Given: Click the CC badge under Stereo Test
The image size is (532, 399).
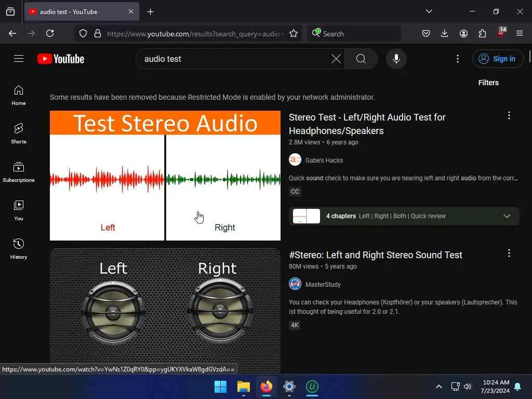Looking at the screenshot, I should click(295, 191).
